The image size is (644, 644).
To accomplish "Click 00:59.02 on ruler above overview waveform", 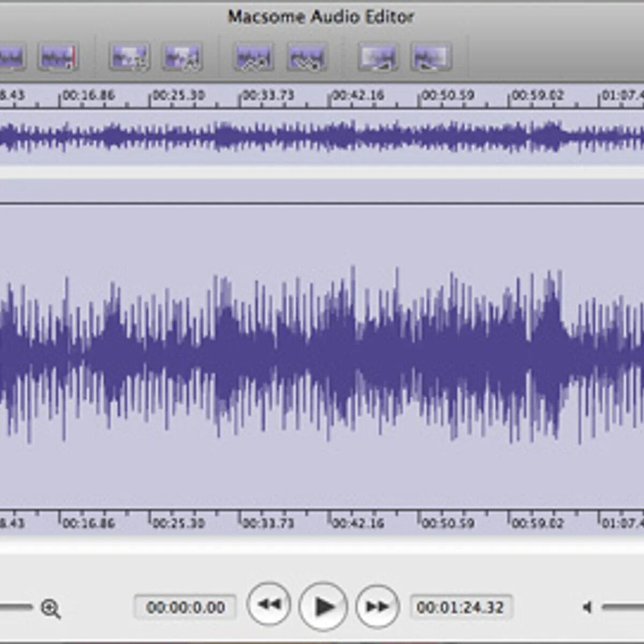I will [x=538, y=96].
